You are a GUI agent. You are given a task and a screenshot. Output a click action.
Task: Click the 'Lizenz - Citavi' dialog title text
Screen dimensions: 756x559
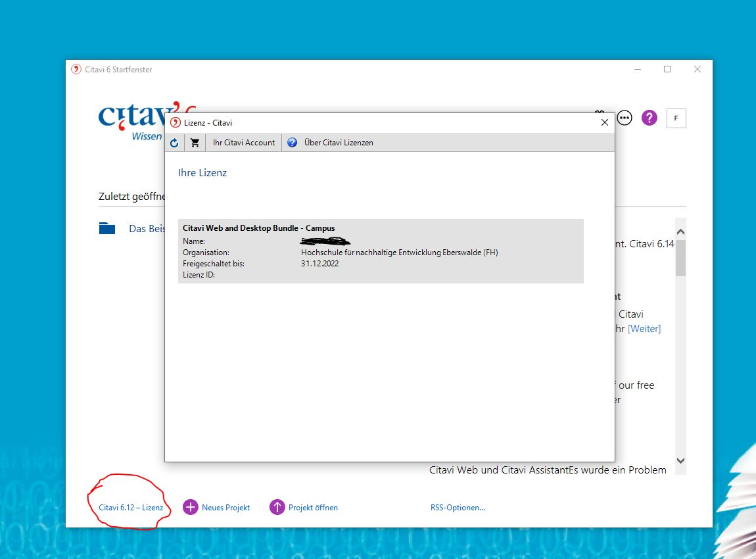pyautogui.click(x=208, y=122)
